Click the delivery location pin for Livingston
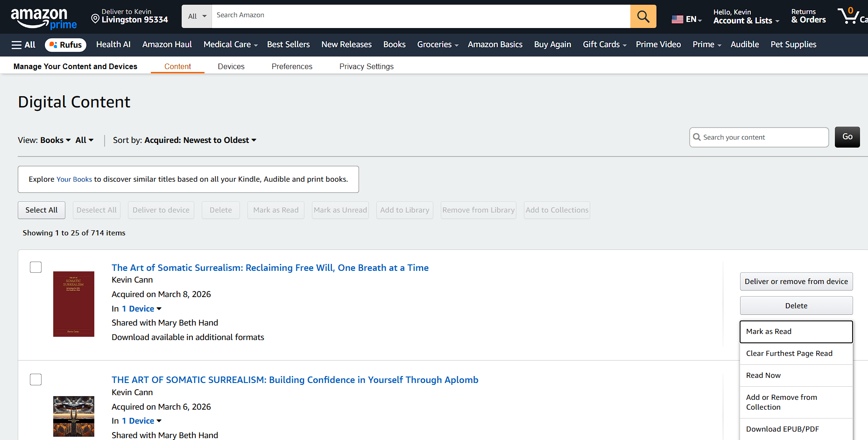This screenshot has height=440, width=868. 95,19
